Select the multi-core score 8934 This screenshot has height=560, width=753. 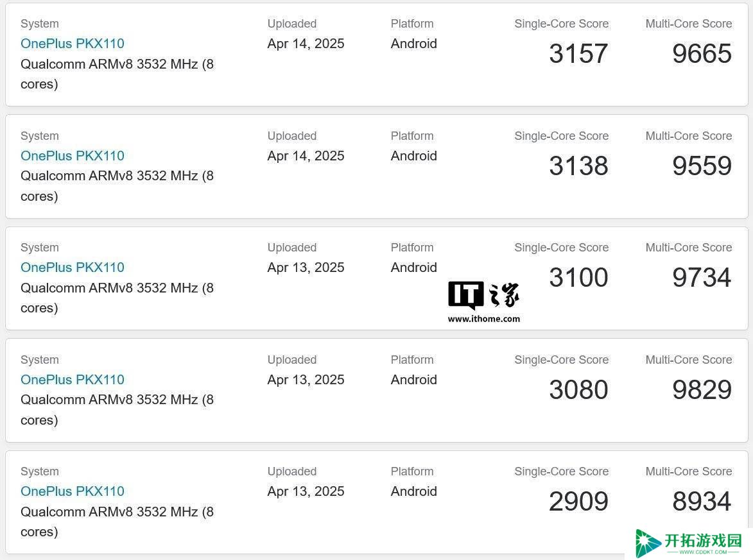coord(702,502)
